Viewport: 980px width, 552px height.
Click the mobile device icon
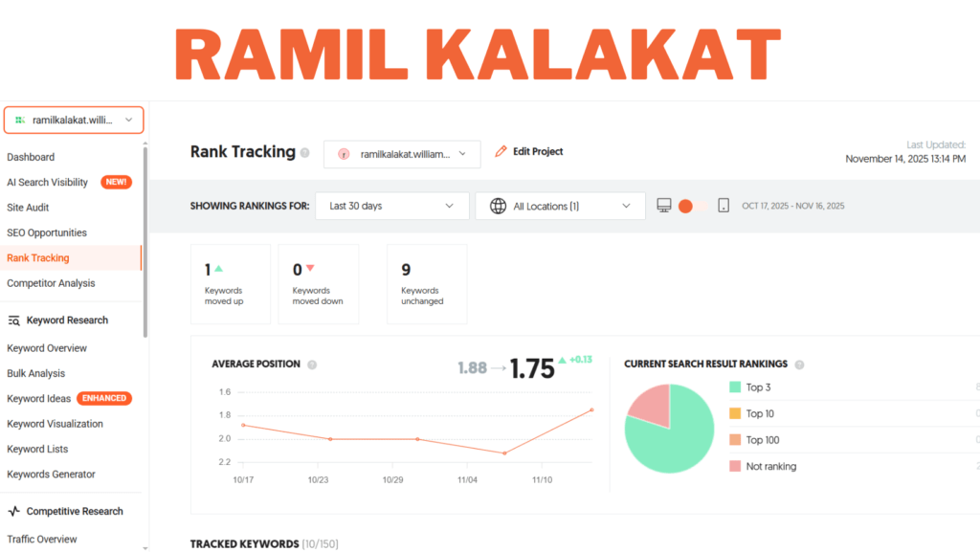[x=724, y=206]
